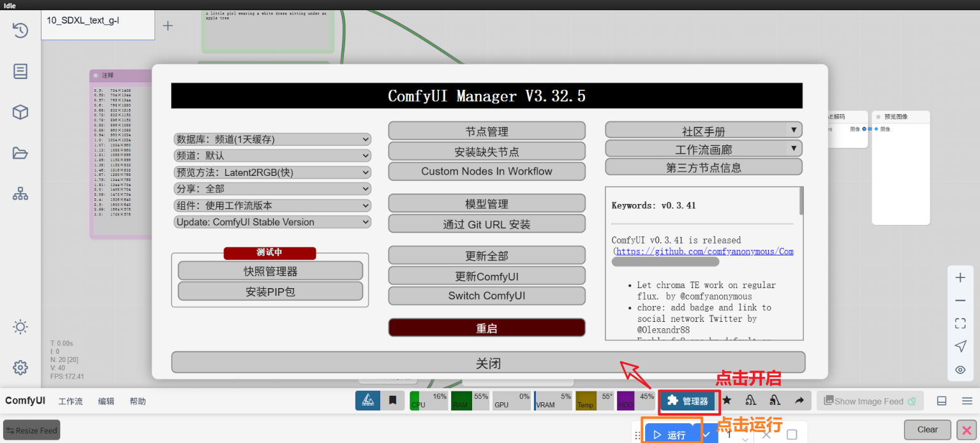Open the model library cube icon
This screenshot has width=980, height=443.
(20, 112)
